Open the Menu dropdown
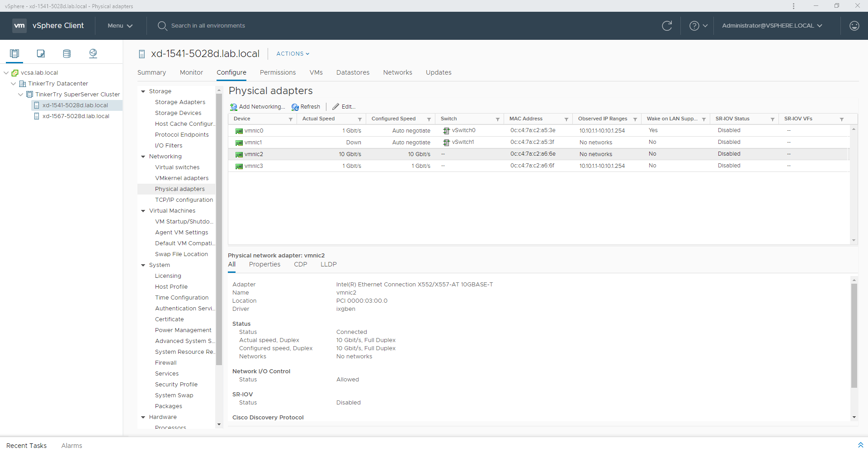Viewport: 868px width, 452px height. click(120, 26)
